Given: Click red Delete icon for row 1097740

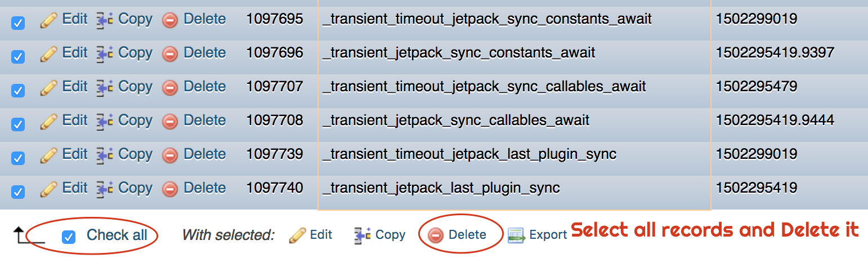Looking at the screenshot, I should pos(170,189).
